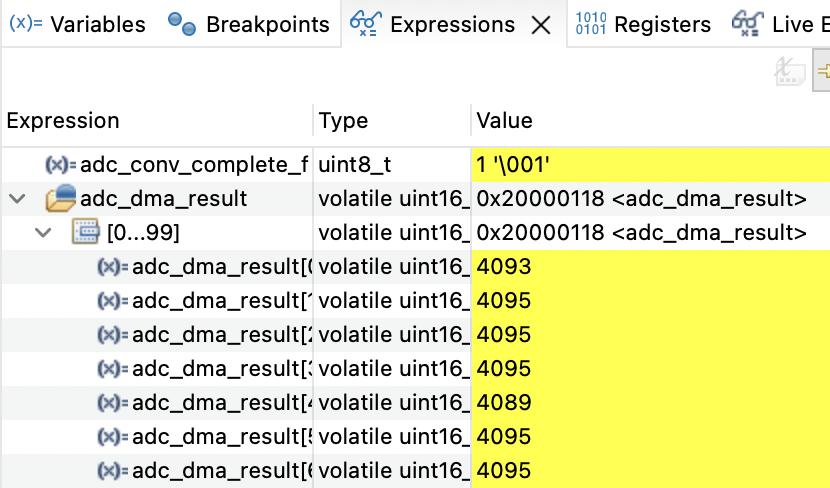
Task: Click the Variables tab's (x)= icon
Action: 25,24
